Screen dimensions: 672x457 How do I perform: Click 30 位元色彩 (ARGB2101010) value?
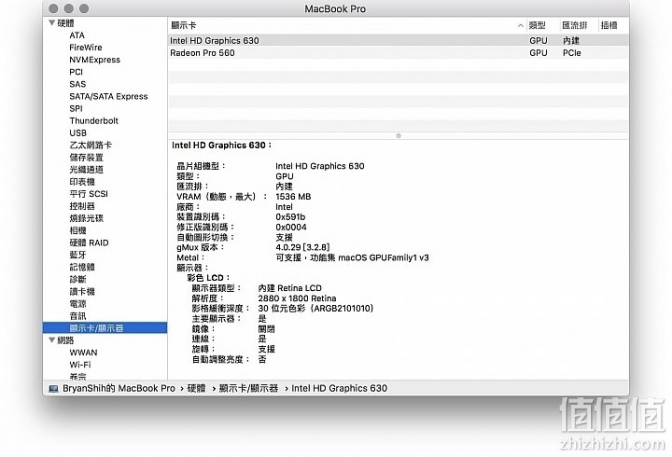(x=315, y=308)
